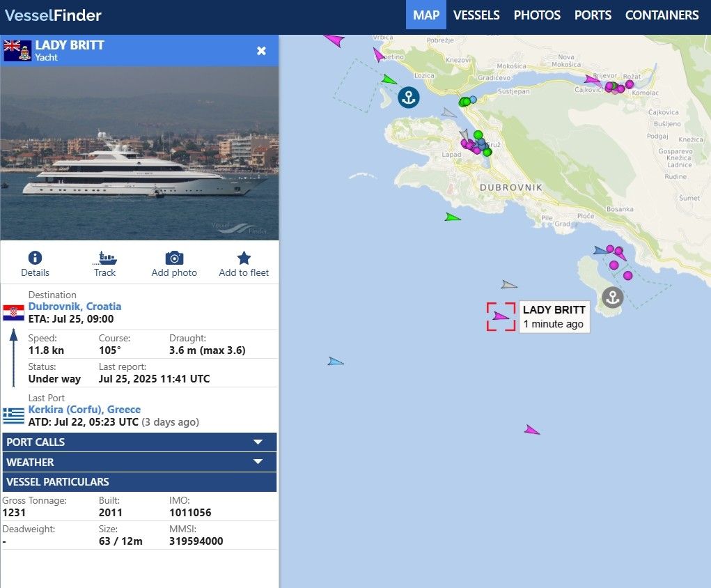
Task: Open the vessel Details info icon
Action: 35,258
